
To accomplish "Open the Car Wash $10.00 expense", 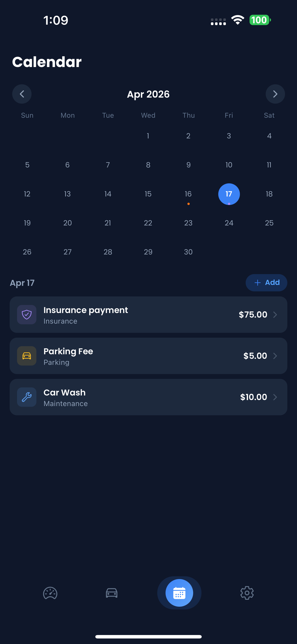I will [148, 397].
